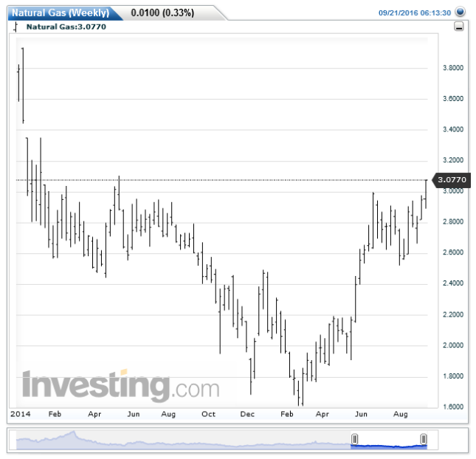Viewport: 476px width, 459px height.
Task: Click the 2.8000 price axis label
Action: (453, 221)
